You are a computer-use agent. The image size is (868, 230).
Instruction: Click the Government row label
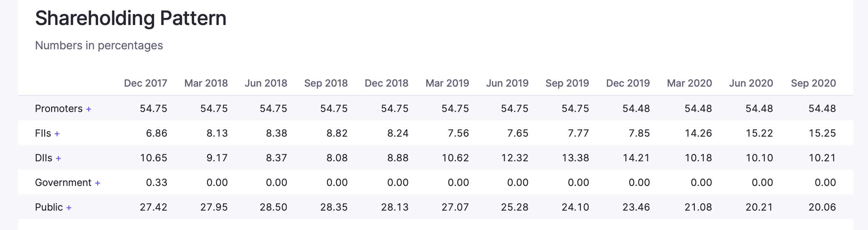click(x=63, y=182)
